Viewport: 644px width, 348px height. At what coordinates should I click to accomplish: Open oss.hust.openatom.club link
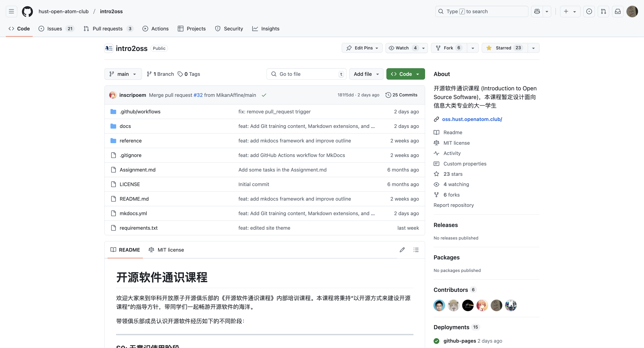click(472, 119)
